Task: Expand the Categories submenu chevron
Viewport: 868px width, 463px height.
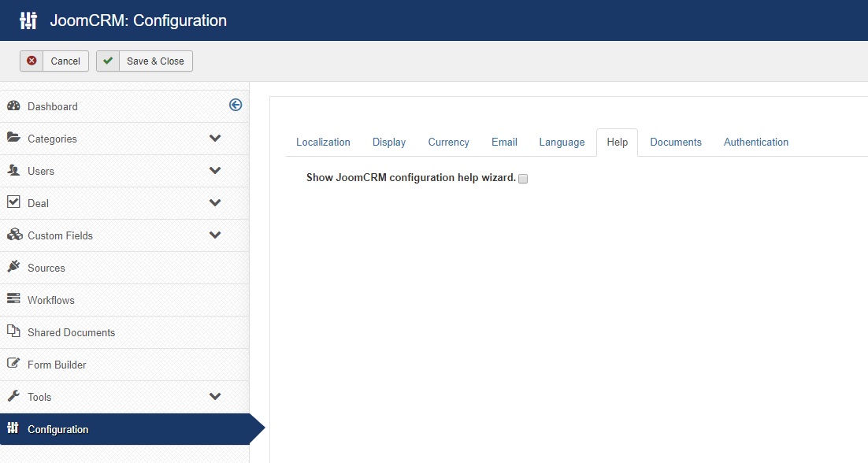Action: point(215,138)
